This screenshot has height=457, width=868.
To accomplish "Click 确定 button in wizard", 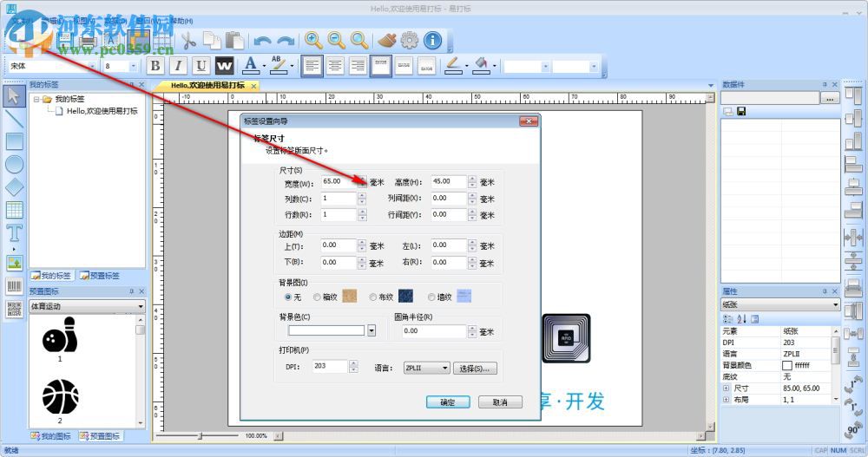I will (448, 402).
